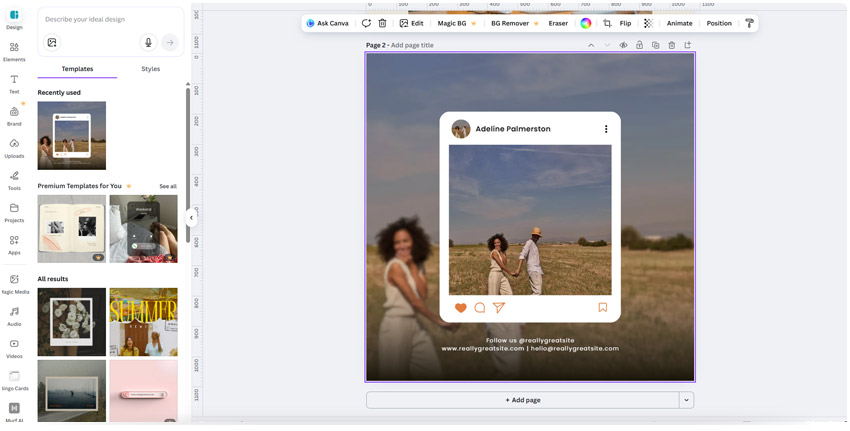Click the templates panel scrollbar
This screenshot has width=850, height=431.
pos(188,163)
